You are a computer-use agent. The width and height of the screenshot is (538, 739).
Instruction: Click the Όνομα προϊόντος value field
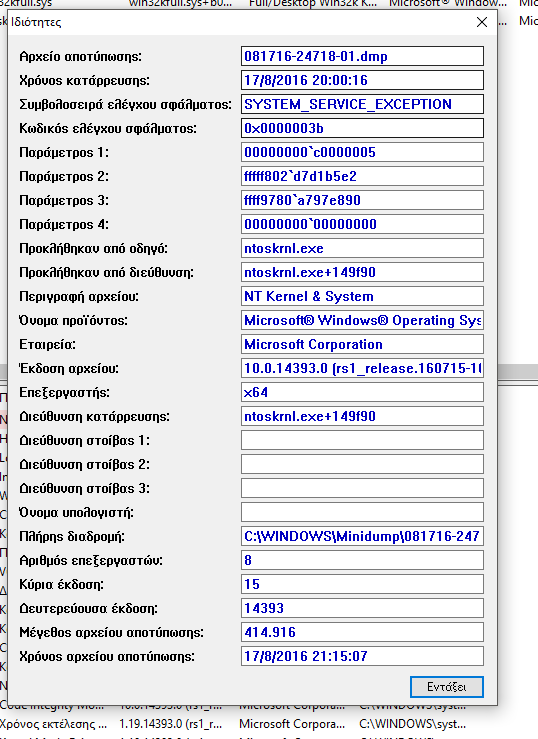pyautogui.click(x=362, y=320)
